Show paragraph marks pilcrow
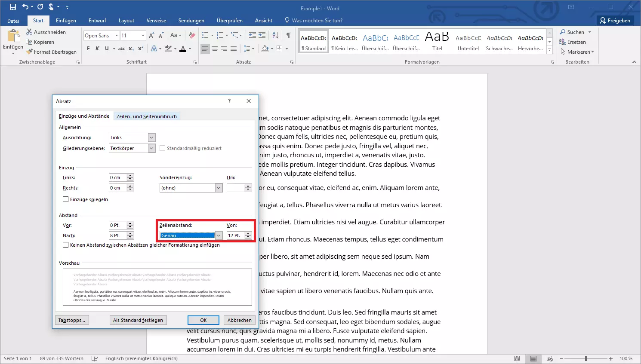The image size is (641, 364). [x=288, y=35]
